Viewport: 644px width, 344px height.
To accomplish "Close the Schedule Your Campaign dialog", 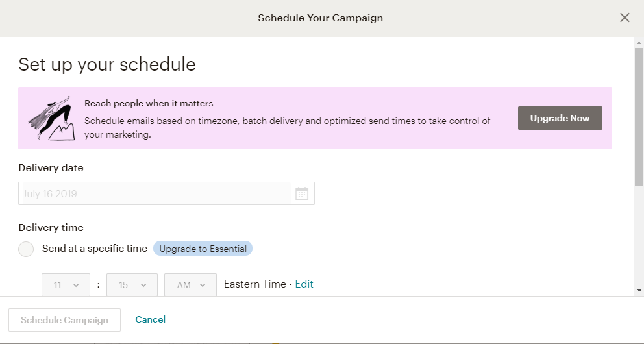I will coord(625,18).
